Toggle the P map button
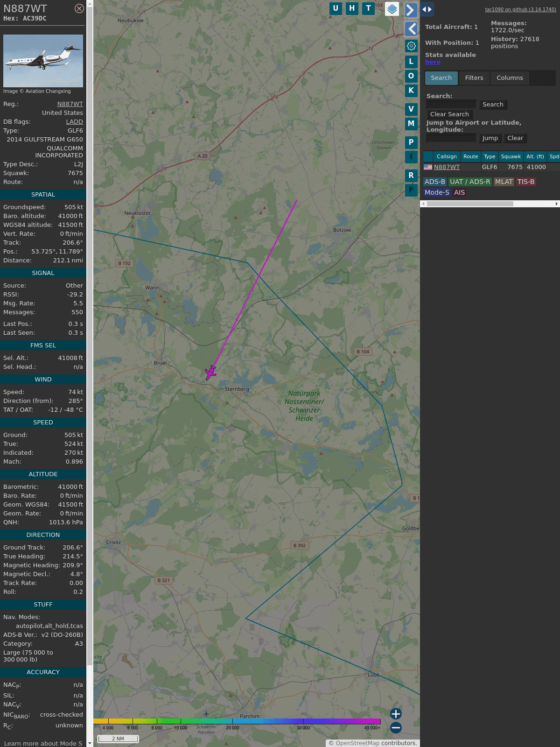560x747 pixels. (411, 142)
